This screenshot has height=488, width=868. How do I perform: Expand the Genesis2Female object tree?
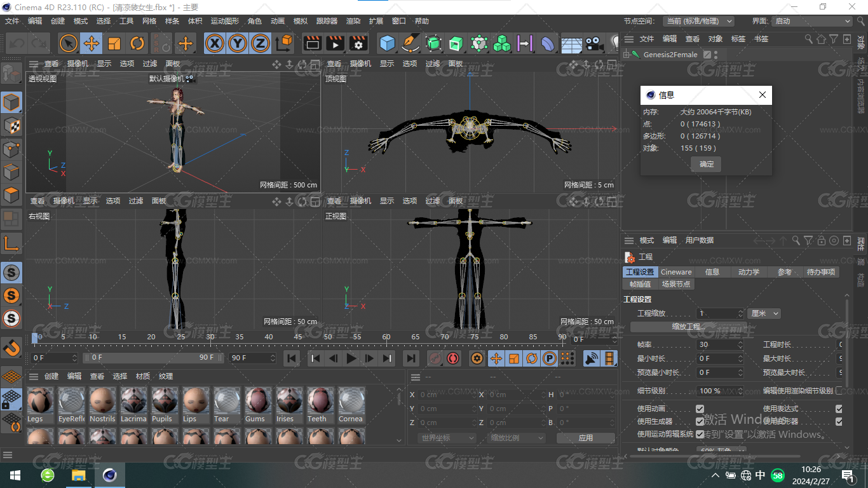(x=627, y=55)
